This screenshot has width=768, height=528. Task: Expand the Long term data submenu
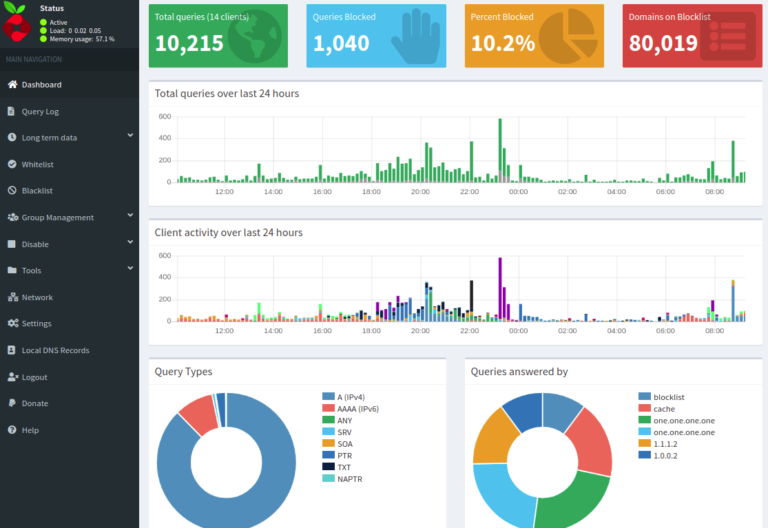click(x=130, y=137)
